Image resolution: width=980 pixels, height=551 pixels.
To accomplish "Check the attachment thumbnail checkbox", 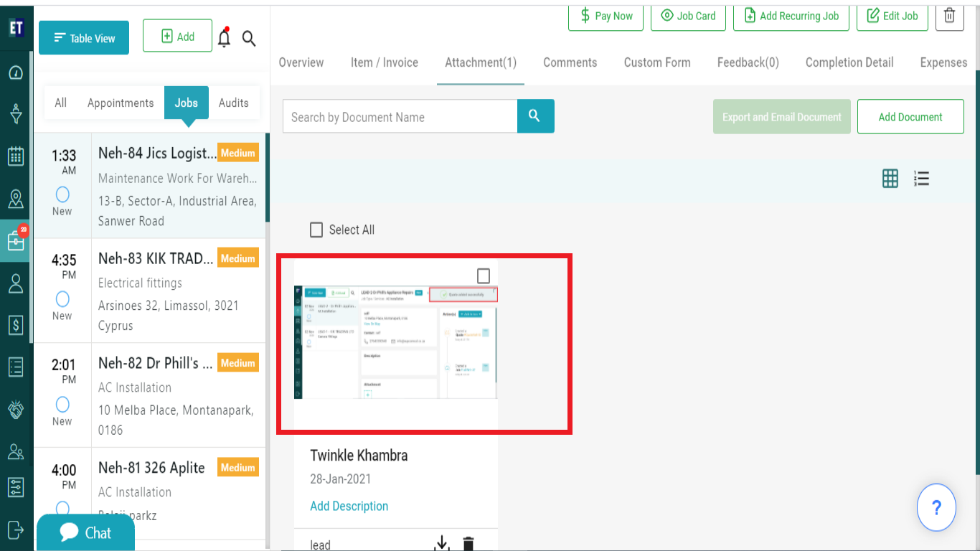I will tap(484, 276).
